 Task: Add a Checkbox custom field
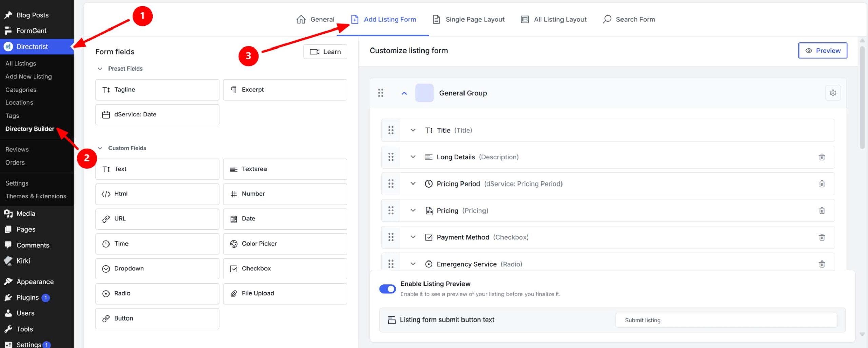click(285, 269)
